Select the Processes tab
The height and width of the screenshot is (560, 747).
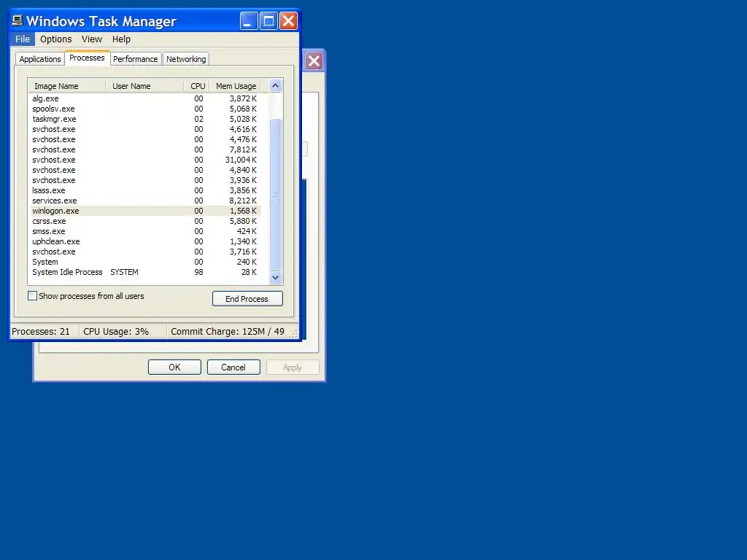point(88,58)
